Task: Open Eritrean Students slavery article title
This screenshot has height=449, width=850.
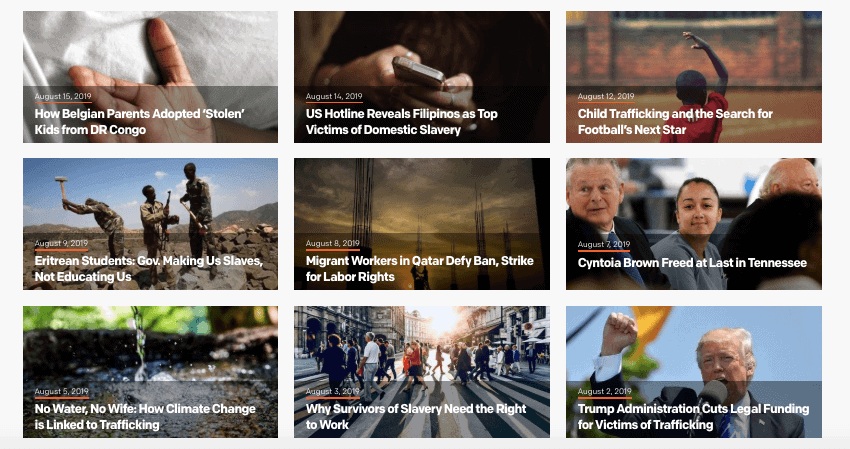Action: point(149,268)
